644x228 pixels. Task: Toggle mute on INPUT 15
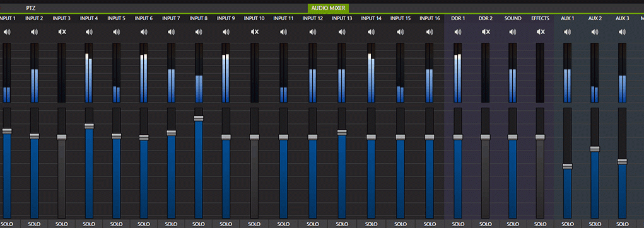[401, 31]
